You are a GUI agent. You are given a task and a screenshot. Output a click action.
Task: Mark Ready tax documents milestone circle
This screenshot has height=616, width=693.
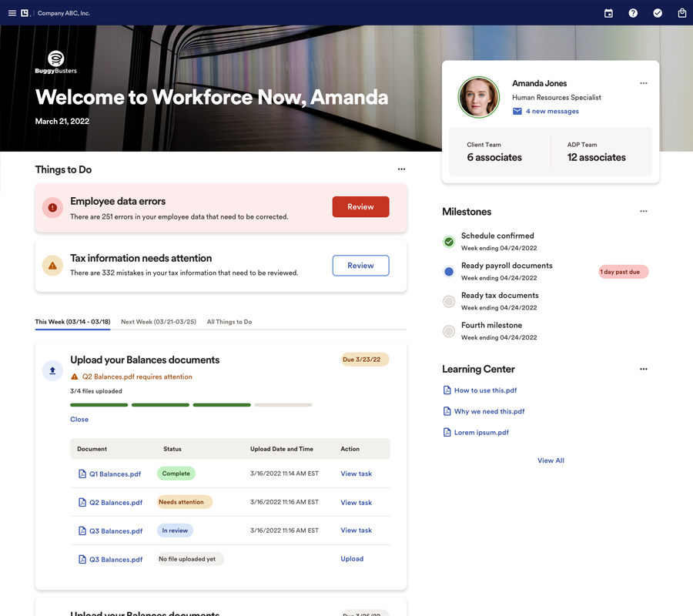click(449, 301)
